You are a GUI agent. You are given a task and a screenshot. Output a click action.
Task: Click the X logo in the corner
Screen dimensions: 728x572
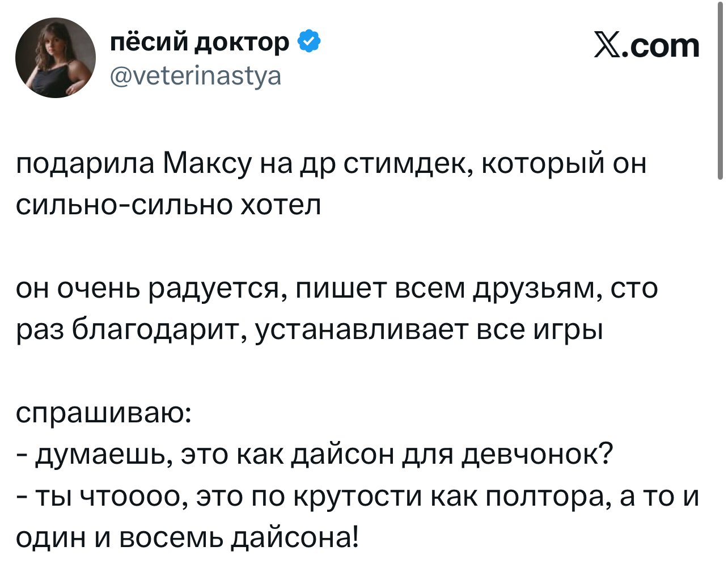(x=607, y=46)
